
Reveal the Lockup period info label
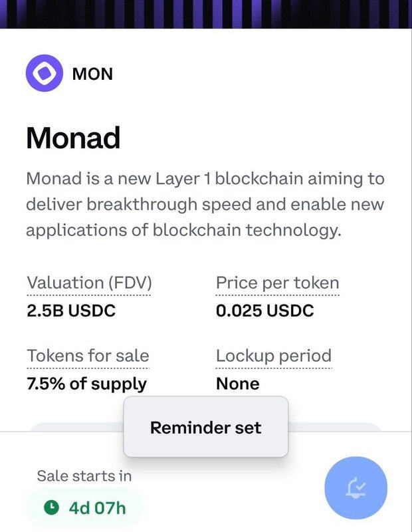tap(273, 355)
